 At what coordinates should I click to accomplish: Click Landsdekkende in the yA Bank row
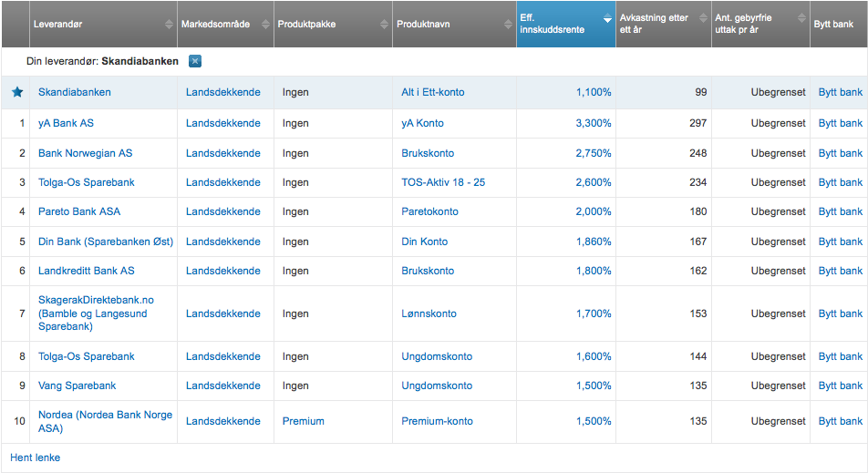(x=223, y=123)
